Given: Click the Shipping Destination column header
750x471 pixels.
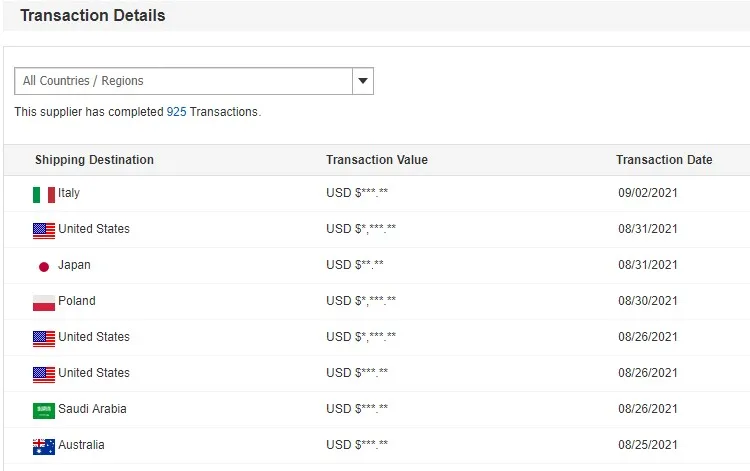Looking at the screenshot, I should (94, 160).
